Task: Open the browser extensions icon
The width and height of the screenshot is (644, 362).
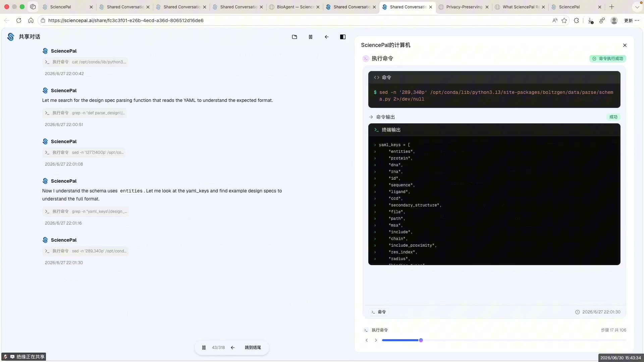Action: pyautogui.click(x=576, y=20)
